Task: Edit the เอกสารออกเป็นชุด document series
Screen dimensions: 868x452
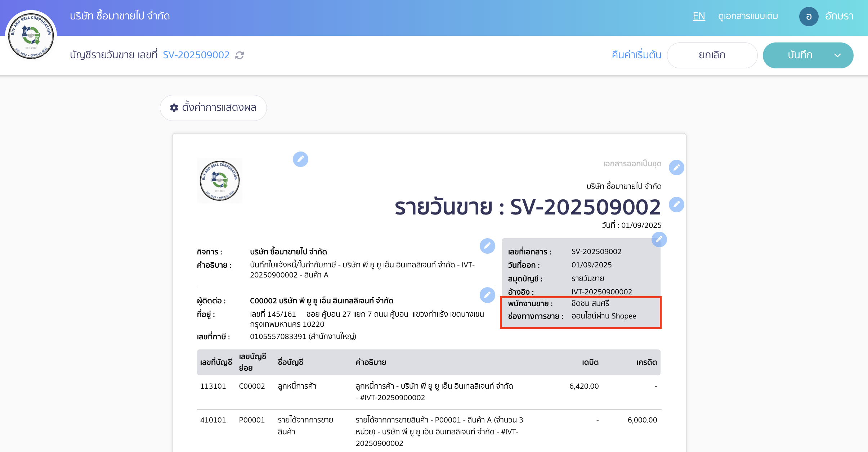Action: [676, 168]
